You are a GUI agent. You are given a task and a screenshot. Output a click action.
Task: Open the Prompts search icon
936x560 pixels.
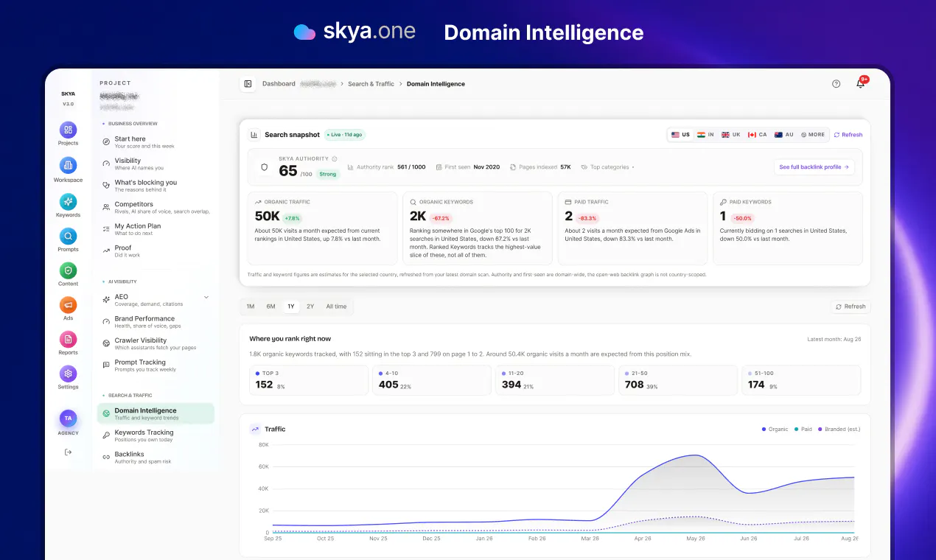(x=68, y=236)
